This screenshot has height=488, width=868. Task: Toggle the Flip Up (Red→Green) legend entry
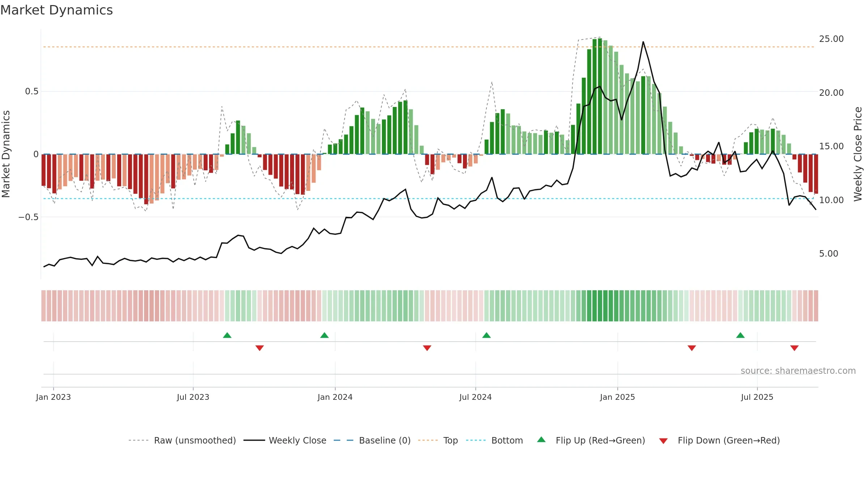click(591, 440)
